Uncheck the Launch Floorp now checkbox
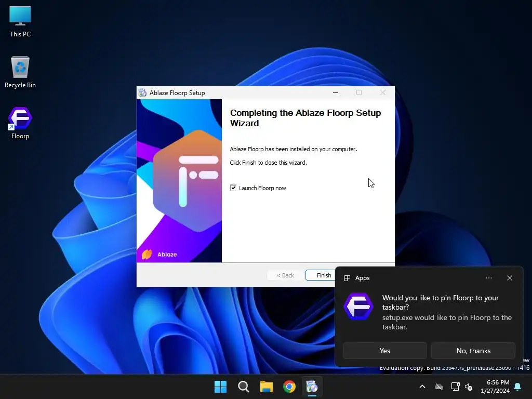Screen dimensions: 532x399 [x=233, y=188]
